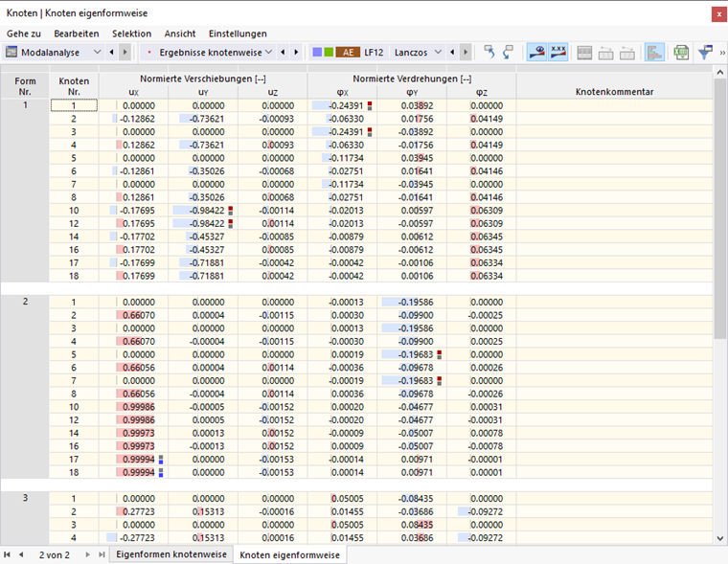Image resolution: width=728 pixels, height=564 pixels.
Task: Click the page indicator 2 von 2
Action: click(x=55, y=554)
